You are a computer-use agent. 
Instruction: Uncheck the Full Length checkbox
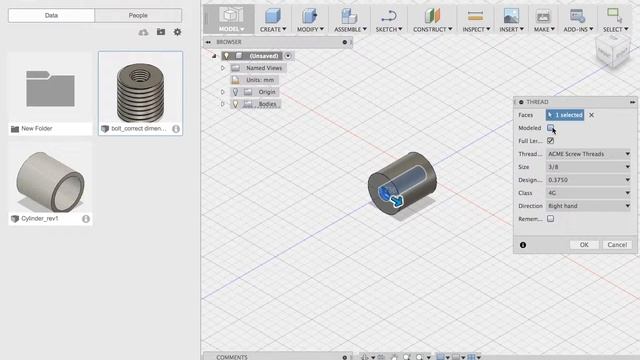tap(550, 141)
